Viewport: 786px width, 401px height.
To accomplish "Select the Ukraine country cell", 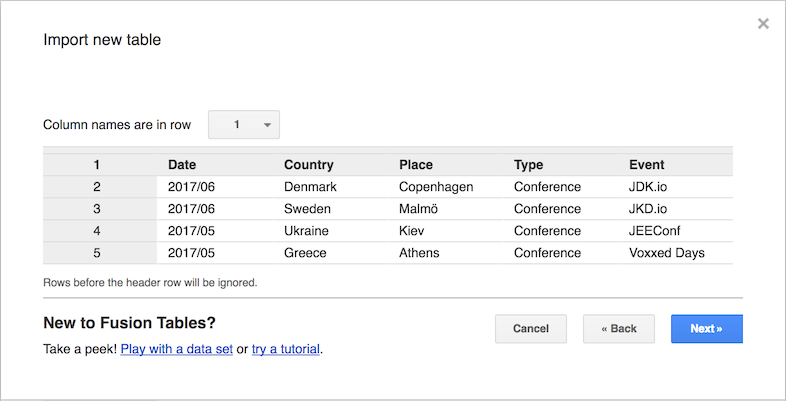I will [307, 231].
